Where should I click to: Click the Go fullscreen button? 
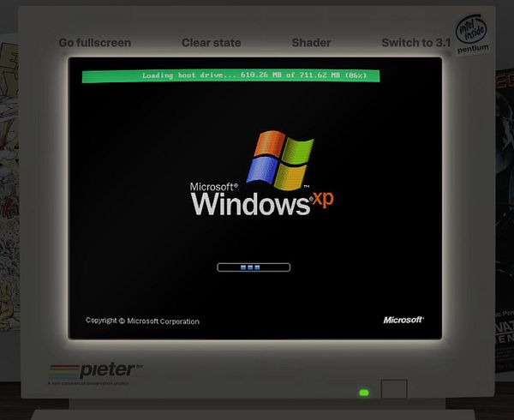(95, 43)
